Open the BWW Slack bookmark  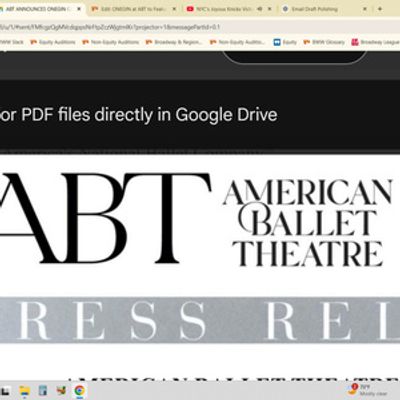point(12,42)
